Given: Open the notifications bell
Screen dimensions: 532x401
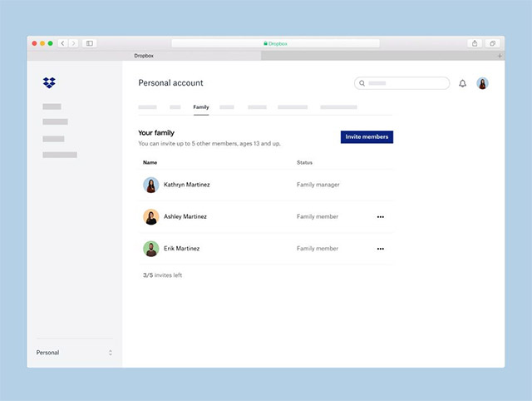Looking at the screenshot, I should click(x=462, y=83).
